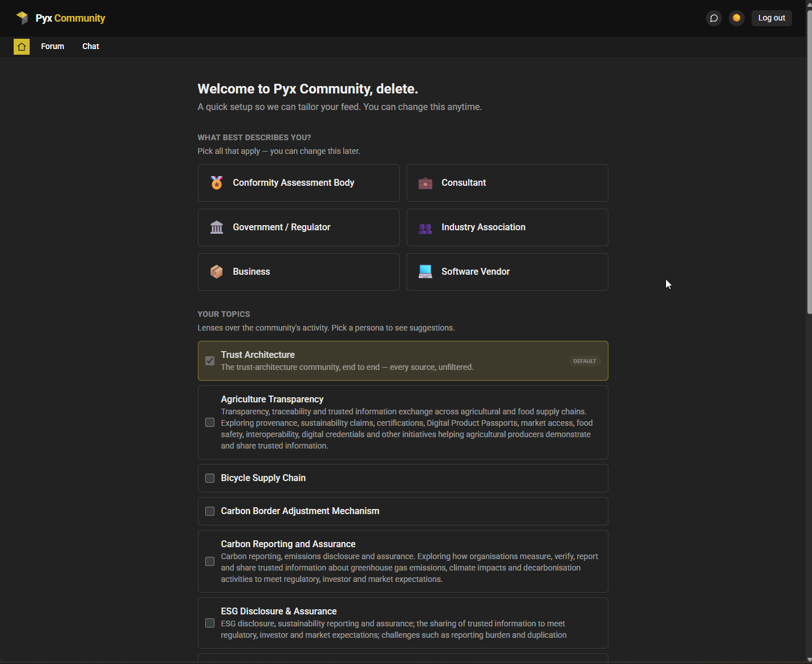Pick the Software Vendor persona card
This screenshot has width=812, height=664.
[507, 272]
